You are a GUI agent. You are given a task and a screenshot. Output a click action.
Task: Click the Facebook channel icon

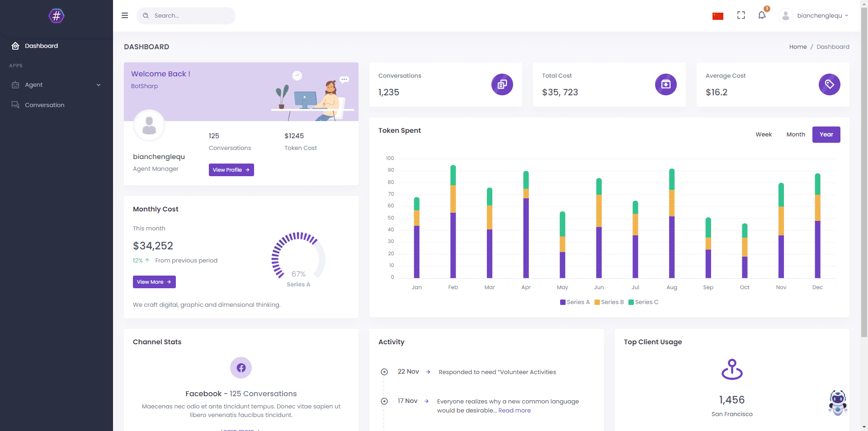click(x=241, y=368)
